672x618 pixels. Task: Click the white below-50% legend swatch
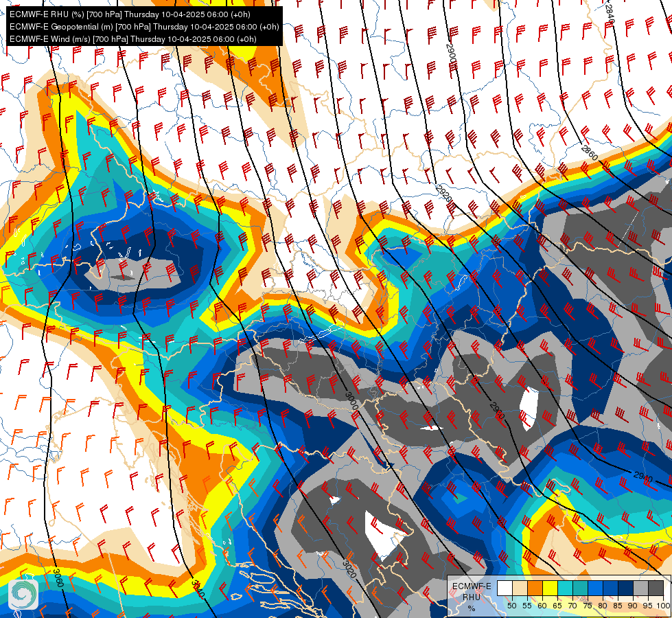click(505, 588)
